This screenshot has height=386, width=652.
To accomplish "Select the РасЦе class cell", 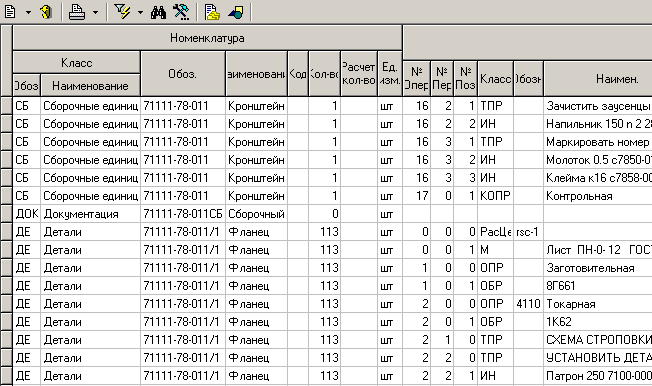I will click(x=495, y=232).
